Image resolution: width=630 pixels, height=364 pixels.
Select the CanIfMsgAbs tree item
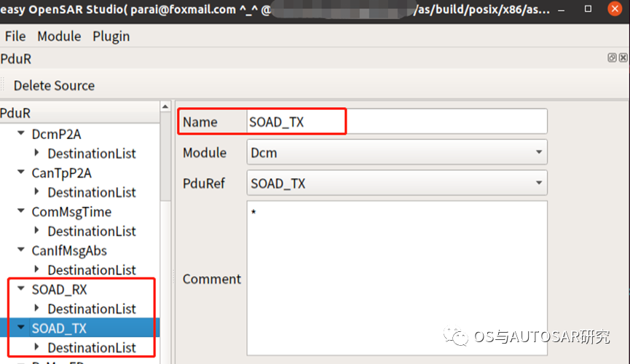point(69,251)
